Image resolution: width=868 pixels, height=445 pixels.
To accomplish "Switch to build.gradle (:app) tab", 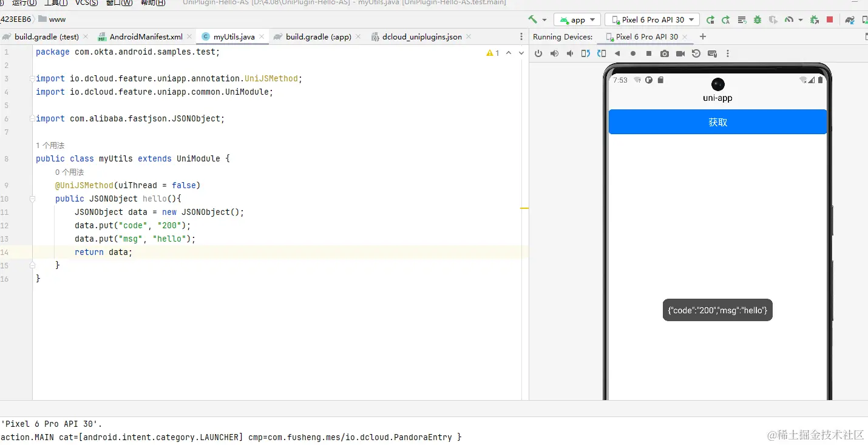I will (319, 36).
